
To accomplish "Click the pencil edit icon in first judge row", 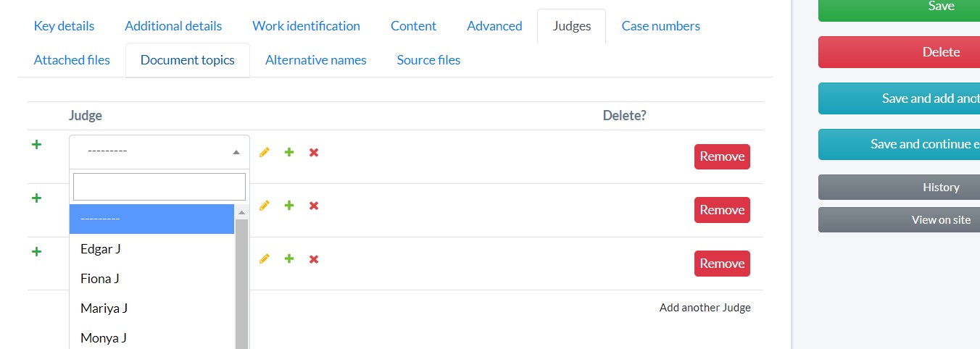I will coord(265,152).
